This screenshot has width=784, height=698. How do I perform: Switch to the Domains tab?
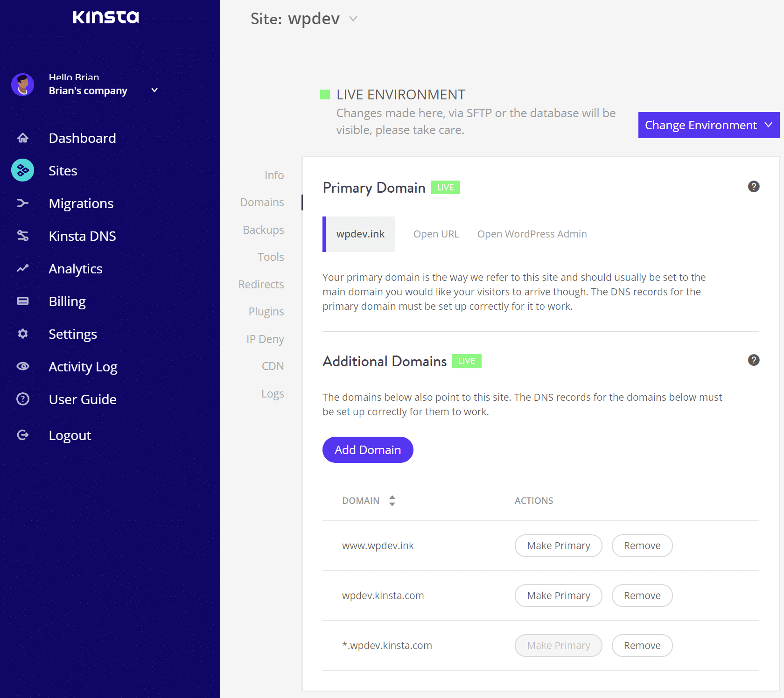point(262,202)
